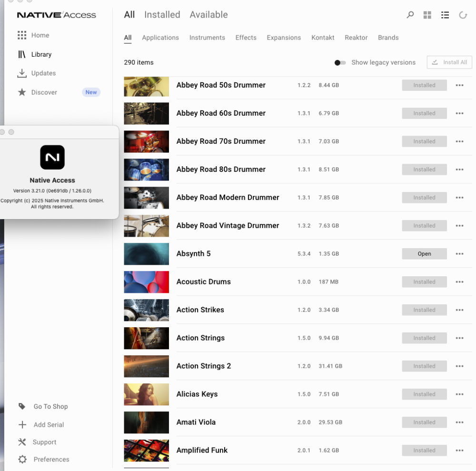Filter by Brands category
The width and height of the screenshot is (476, 471).
coord(388,38)
